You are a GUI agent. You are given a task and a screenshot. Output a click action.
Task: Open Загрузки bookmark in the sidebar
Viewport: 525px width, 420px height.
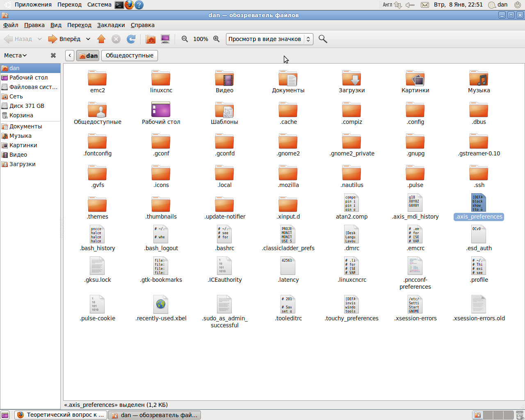tap(30, 164)
